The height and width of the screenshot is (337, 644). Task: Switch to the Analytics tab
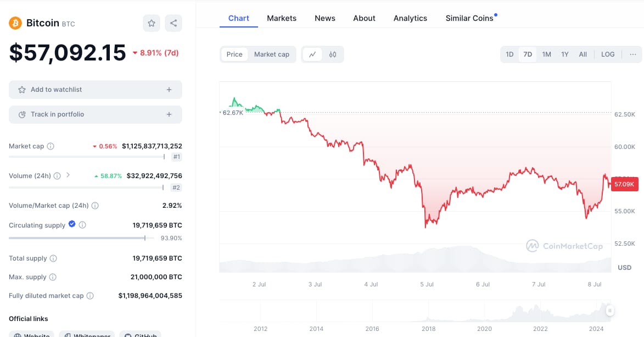click(410, 18)
